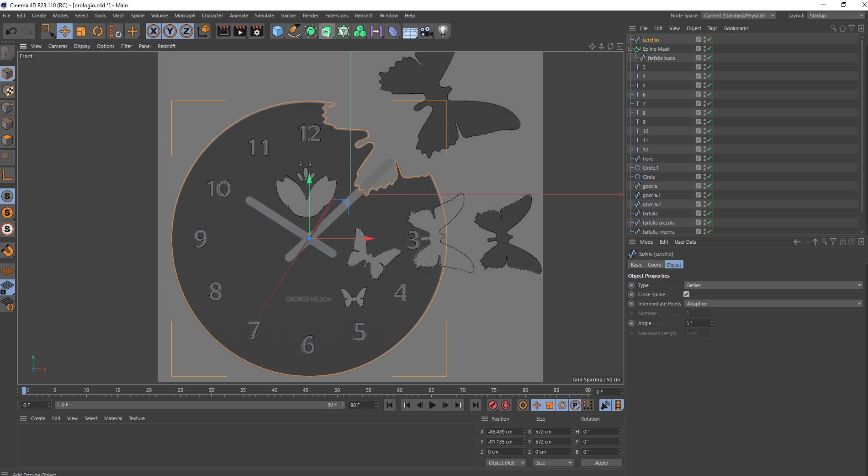Open Object Manager Bookmarks menu
The image size is (868, 476).
[736, 28]
